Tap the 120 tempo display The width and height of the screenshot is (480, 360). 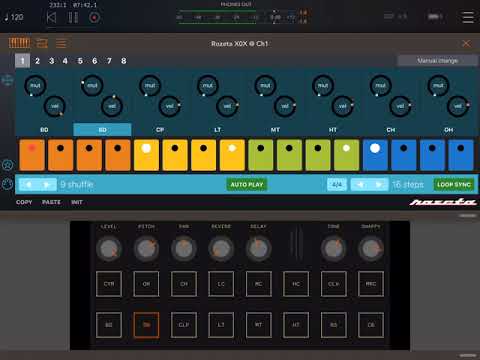[14, 17]
